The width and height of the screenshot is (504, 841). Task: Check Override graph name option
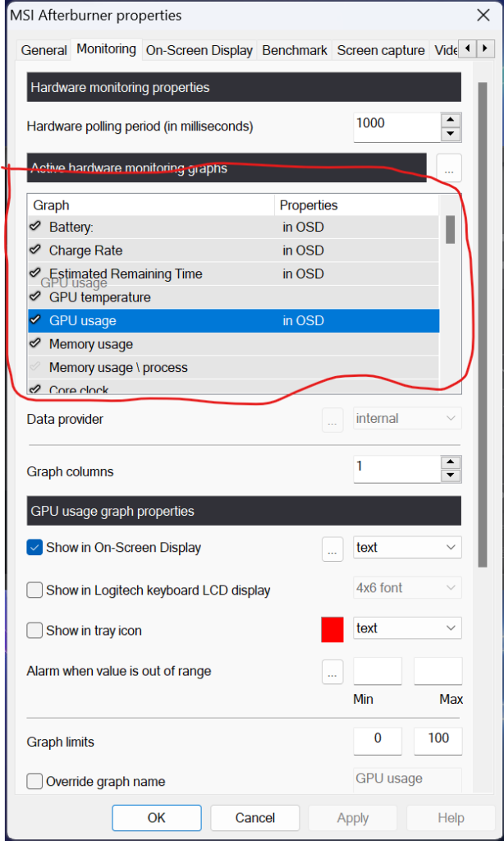click(34, 782)
